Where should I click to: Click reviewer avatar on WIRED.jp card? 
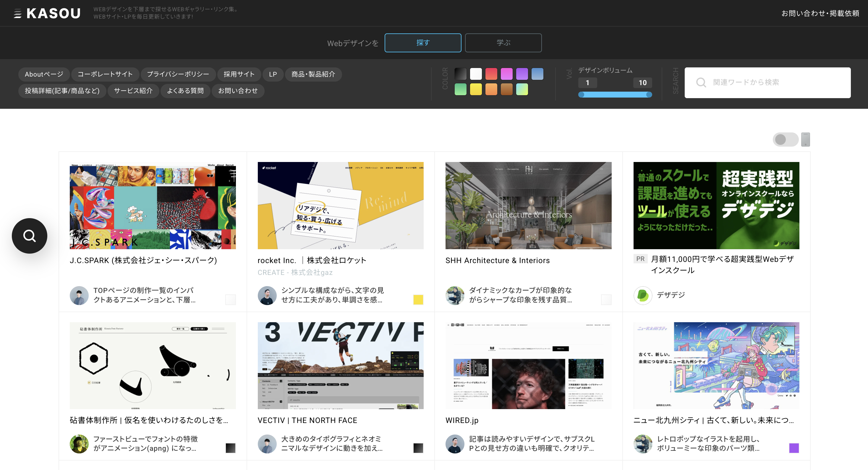click(x=455, y=444)
